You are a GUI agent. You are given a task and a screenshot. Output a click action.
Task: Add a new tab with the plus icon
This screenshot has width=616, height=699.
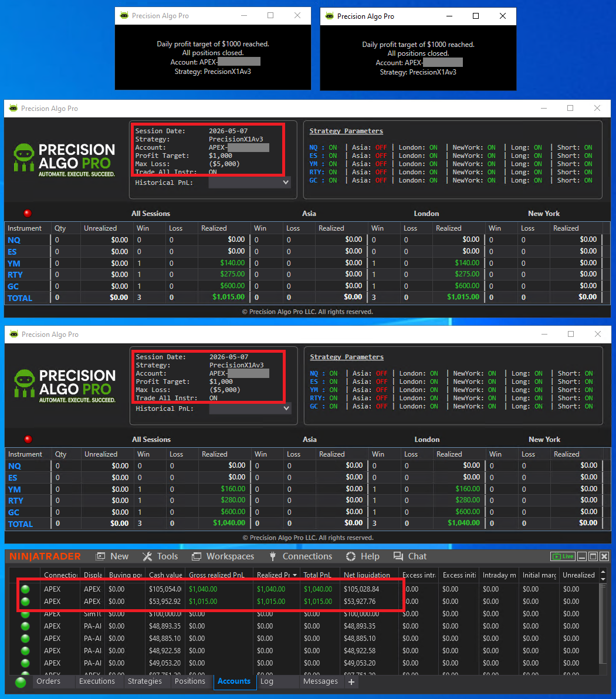click(x=351, y=681)
